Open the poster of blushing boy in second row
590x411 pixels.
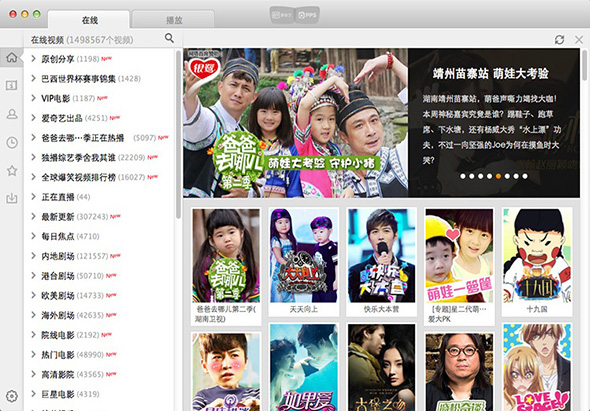click(x=226, y=372)
